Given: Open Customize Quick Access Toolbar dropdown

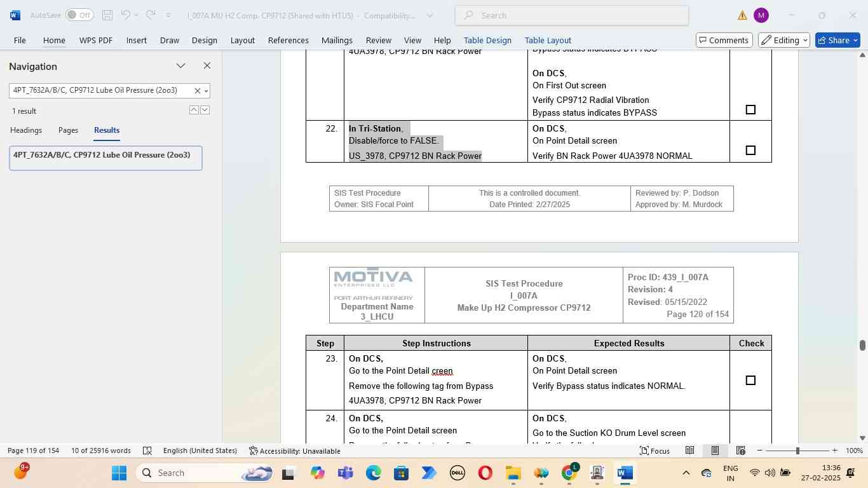Looking at the screenshot, I should click(x=168, y=15).
